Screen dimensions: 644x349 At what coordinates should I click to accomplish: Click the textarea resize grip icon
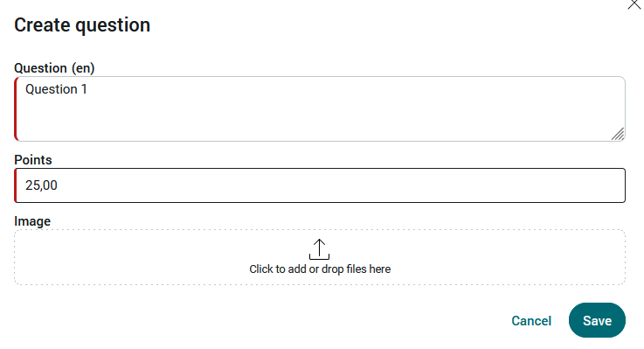pos(618,134)
